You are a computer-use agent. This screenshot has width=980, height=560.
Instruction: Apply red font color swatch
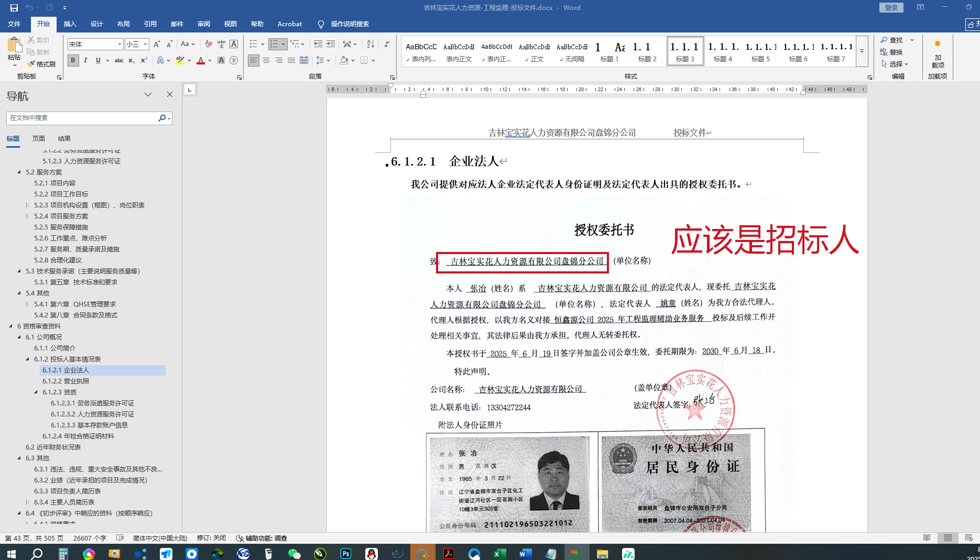[200, 60]
